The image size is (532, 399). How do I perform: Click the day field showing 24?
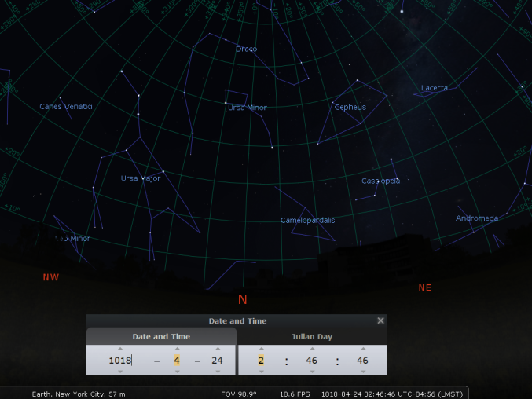point(217,360)
